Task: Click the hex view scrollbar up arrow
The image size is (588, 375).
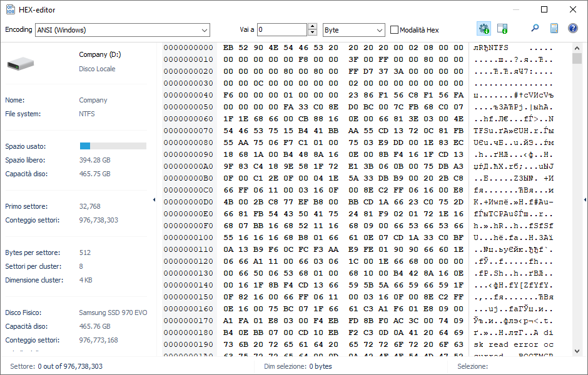Action: (577, 48)
